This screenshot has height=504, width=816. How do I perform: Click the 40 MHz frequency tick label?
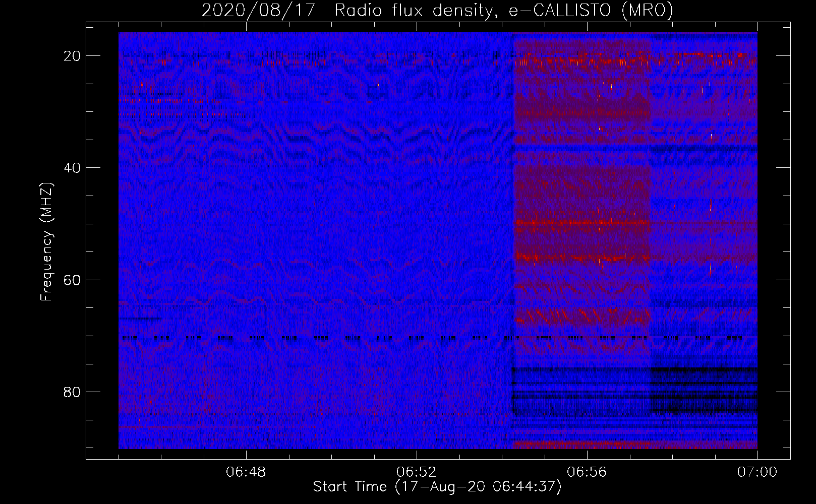point(73,168)
